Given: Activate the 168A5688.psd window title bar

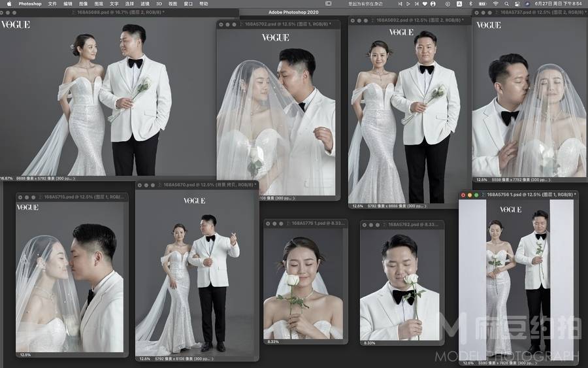Looking at the screenshot, I should (x=120, y=12).
